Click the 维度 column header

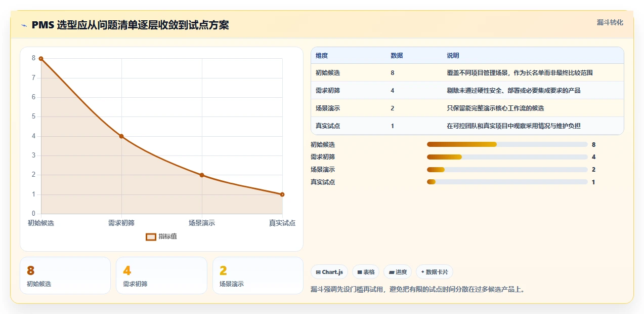click(x=322, y=56)
